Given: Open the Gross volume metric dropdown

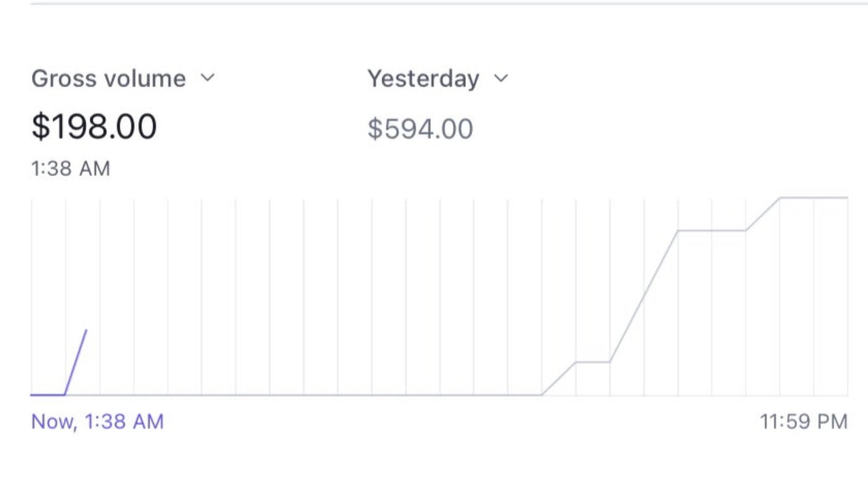Looking at the screenshot, I should coord(109,79).
